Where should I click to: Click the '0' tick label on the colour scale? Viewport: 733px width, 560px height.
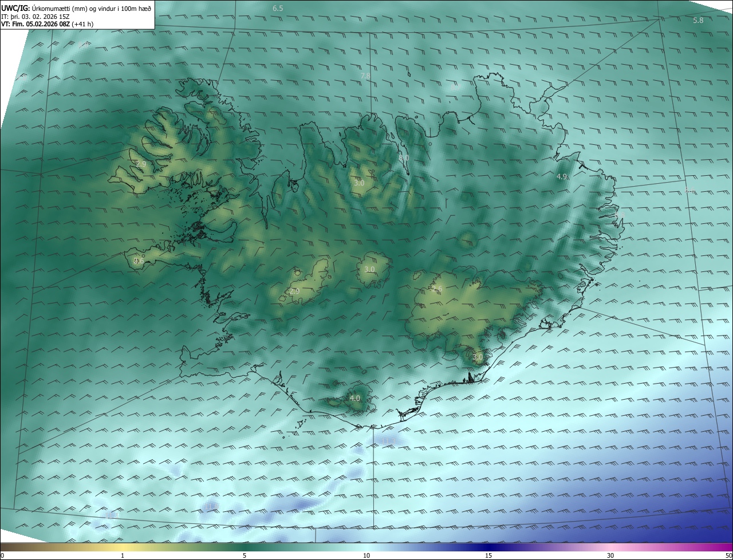[2, 555]
